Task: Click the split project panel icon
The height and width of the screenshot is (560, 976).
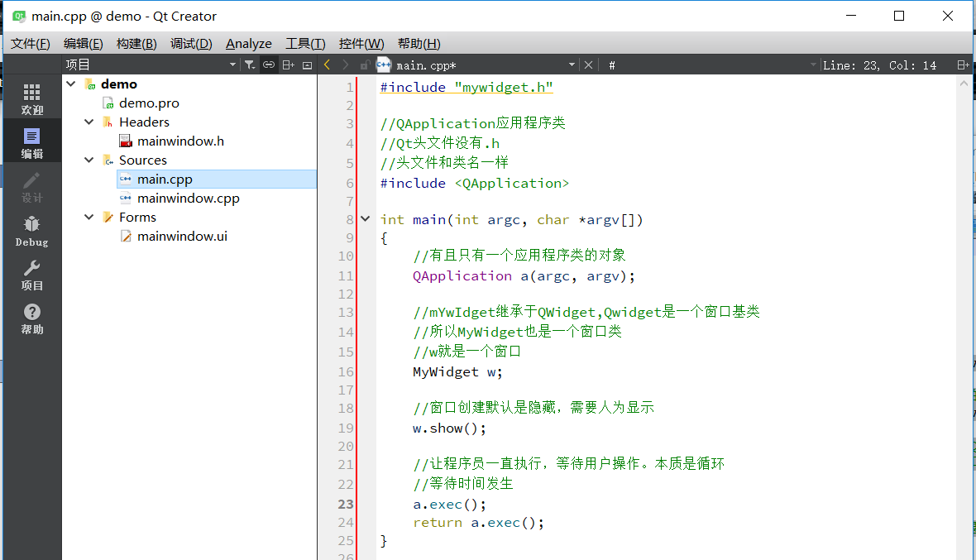Action: tap(288, 65)
